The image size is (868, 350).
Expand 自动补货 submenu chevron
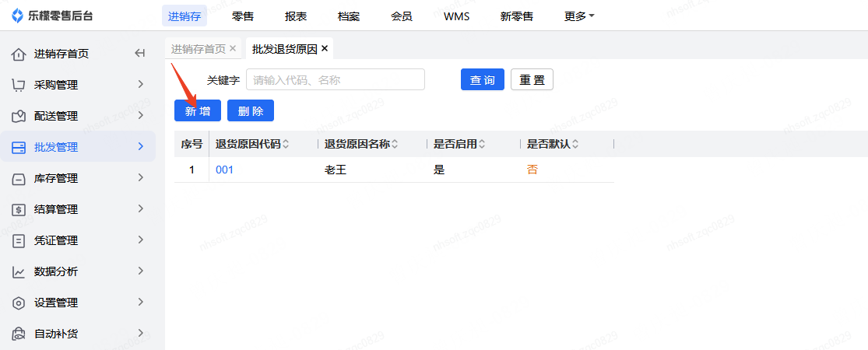coord(141,333)
